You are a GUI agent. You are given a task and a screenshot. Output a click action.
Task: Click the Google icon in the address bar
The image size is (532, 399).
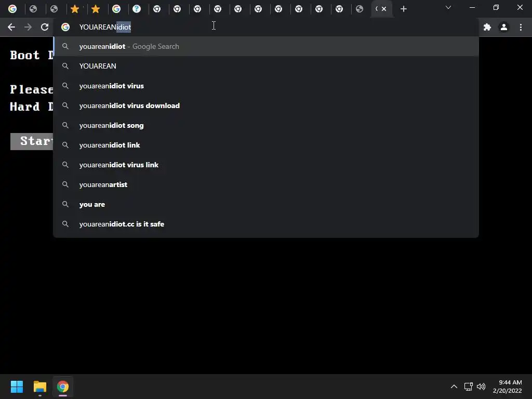click(65, 27)
